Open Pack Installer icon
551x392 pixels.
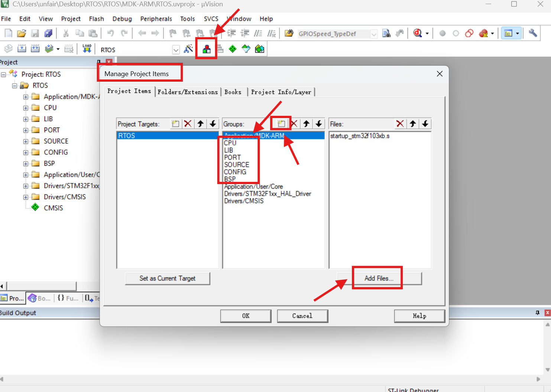coord(260,49)
